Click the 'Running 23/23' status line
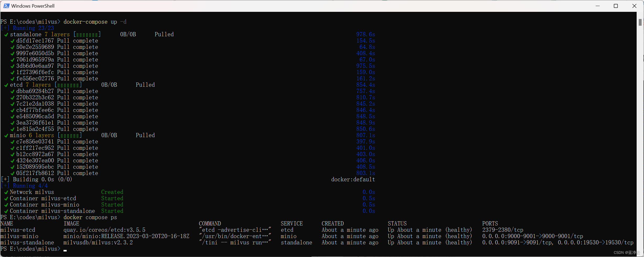This screenshot has height=257, width=644. coord(28,28)
